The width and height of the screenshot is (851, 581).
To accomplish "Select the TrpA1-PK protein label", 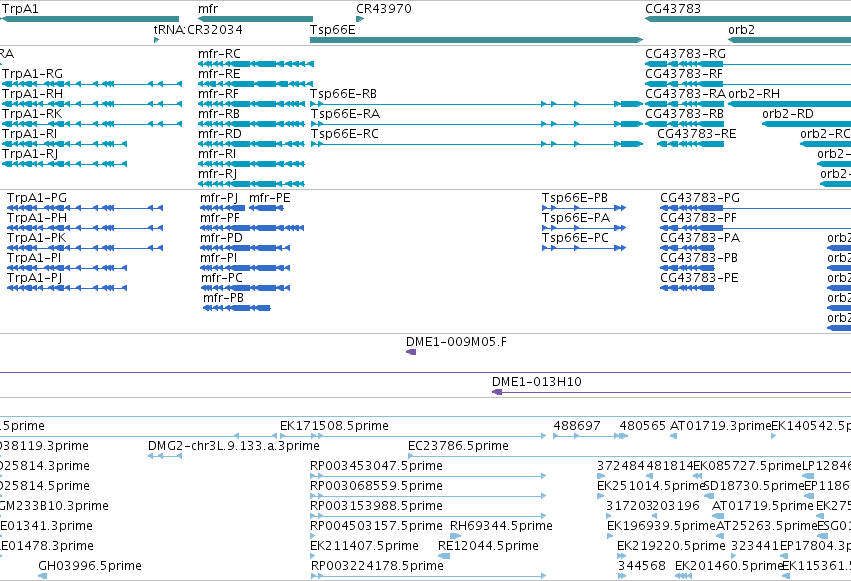I will pyautogui.click(x=36, y=238).
